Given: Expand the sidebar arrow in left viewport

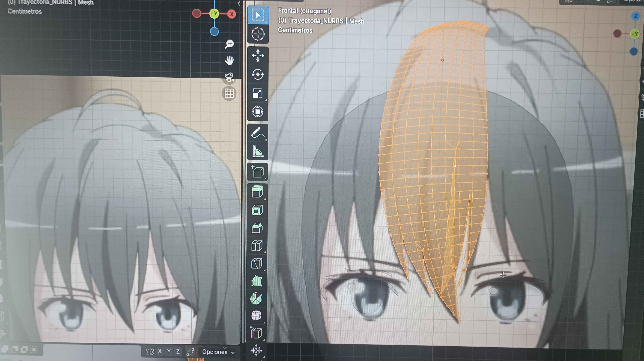Looking at the screenshot, I should (239, 3).
